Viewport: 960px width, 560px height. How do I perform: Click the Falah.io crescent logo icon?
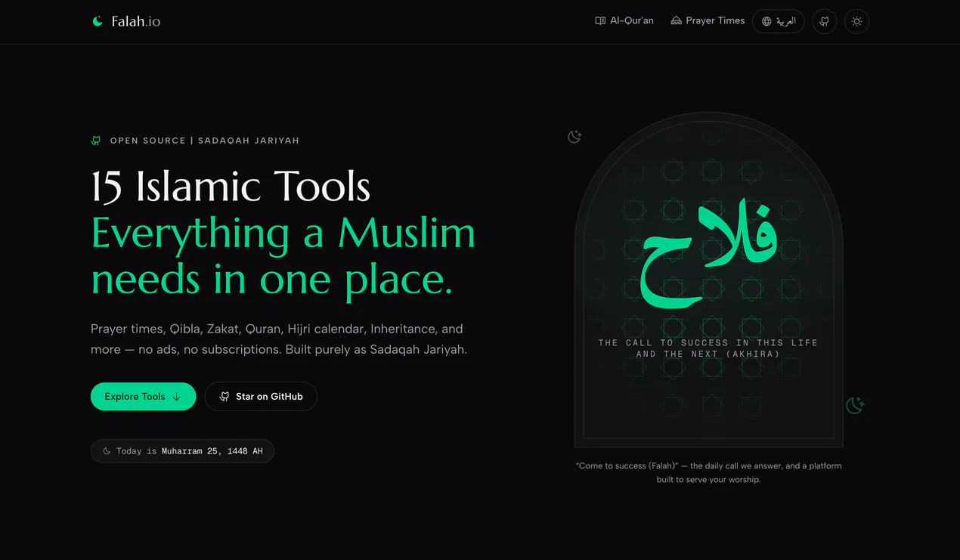[x=98, y=21]
